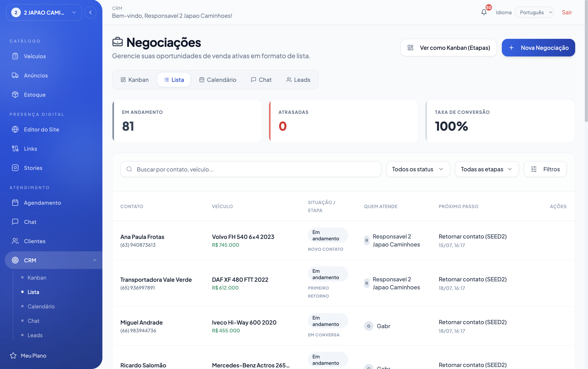The height and width of the screenshot is (369, 588).
Task: Open the notifications bell icon
Action: [x=484, y=12]
